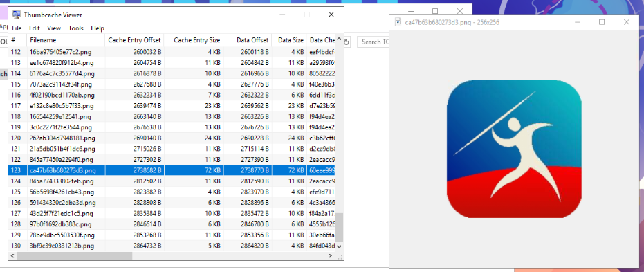Viewport: 644px width, 272px height.
Task: Maximize the image preview window
Action: coord(602,22)
